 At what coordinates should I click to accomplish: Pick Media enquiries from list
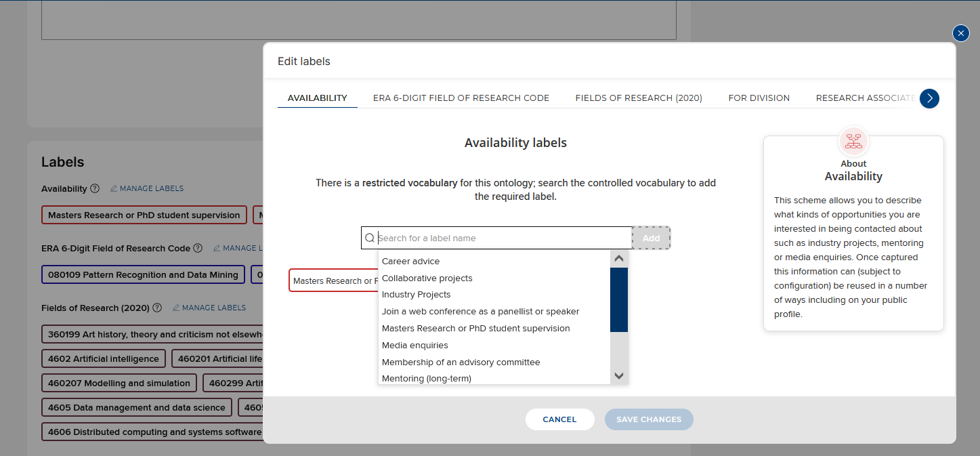click(414, 346)
